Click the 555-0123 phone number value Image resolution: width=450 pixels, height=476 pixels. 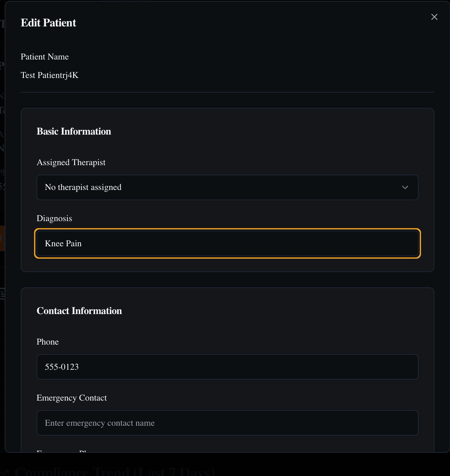pos(62,367)
